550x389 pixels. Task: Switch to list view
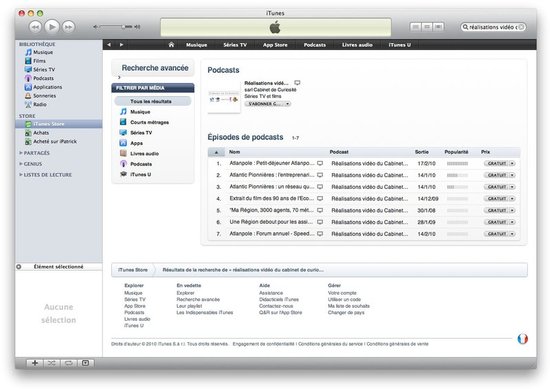click(416, 27)
